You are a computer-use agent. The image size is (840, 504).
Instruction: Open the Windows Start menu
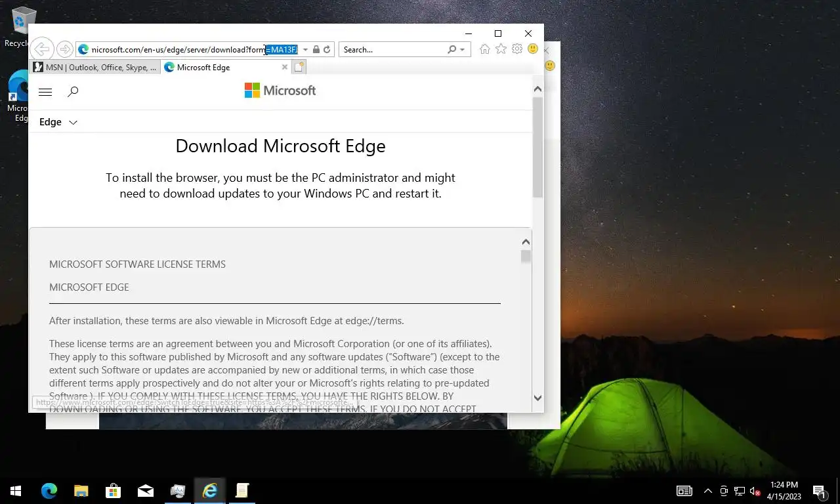coord(16,491)
